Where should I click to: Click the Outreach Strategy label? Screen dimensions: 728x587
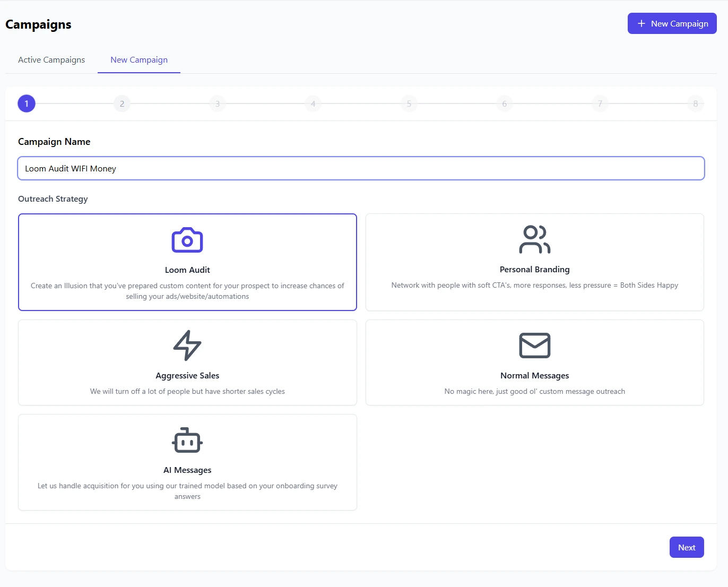53,199
